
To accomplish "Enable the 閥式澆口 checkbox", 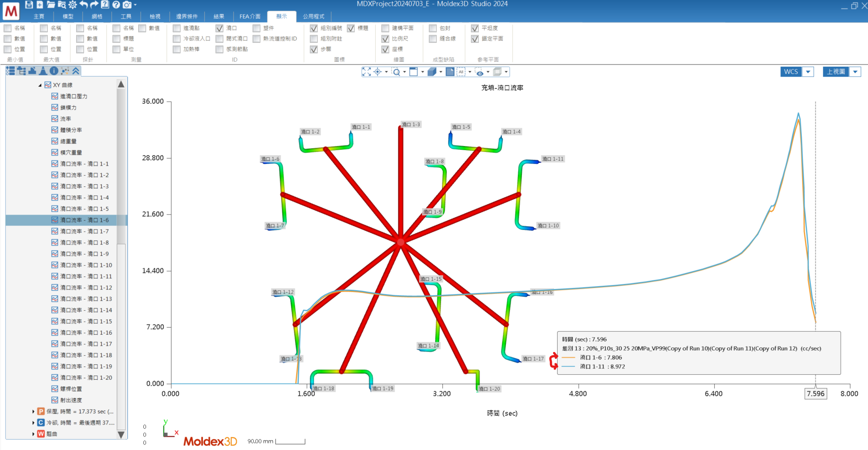I will (x=220, y=39).
